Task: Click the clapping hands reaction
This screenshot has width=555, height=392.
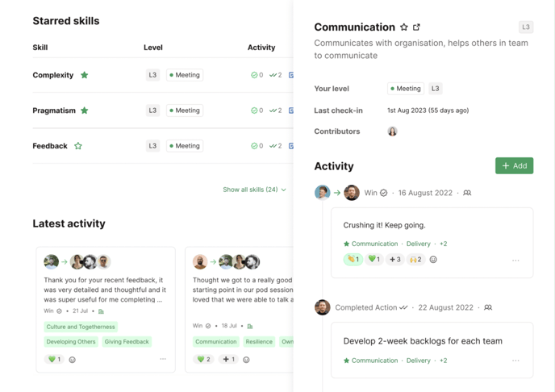Action: point(353,260)
